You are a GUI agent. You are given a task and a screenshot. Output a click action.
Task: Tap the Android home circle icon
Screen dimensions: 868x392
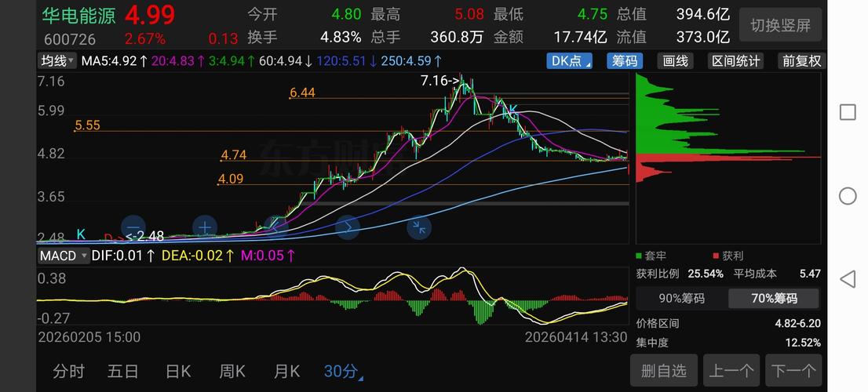(848, 196)
